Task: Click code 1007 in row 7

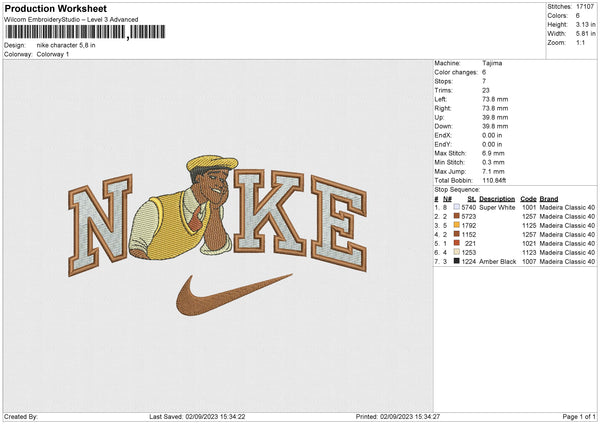Action: (x=529, y=261)
